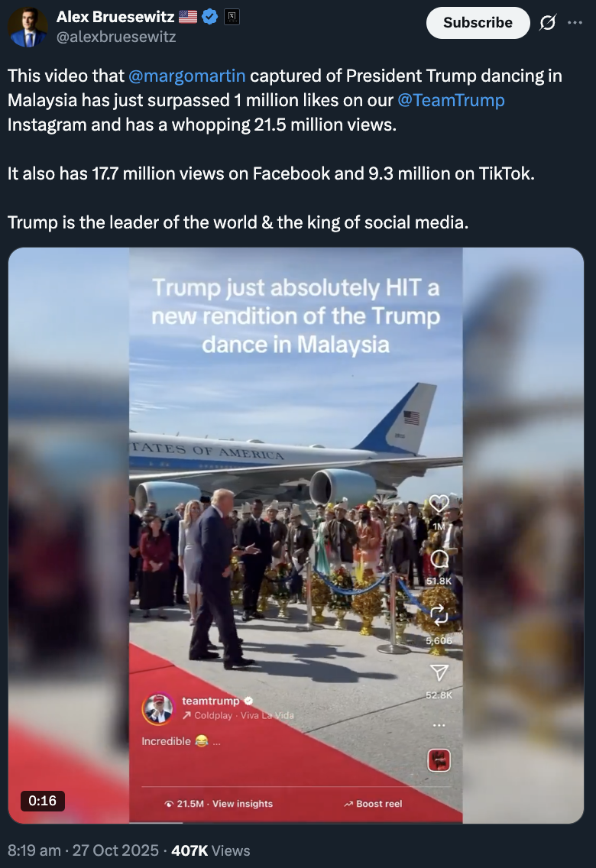Open the reel's three-dot options
Viewport: 596px width, 868px height.
439,725
